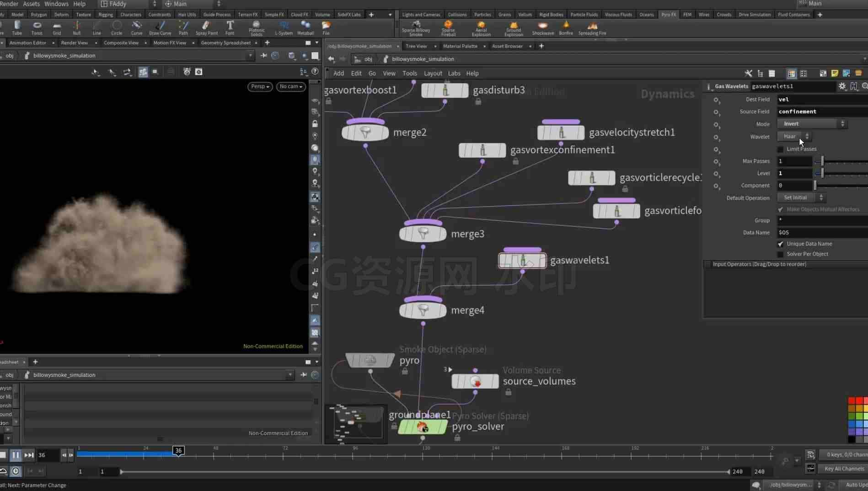Pause the timeline playback
The width and height of the screenshot is (868, 491).
16,455
